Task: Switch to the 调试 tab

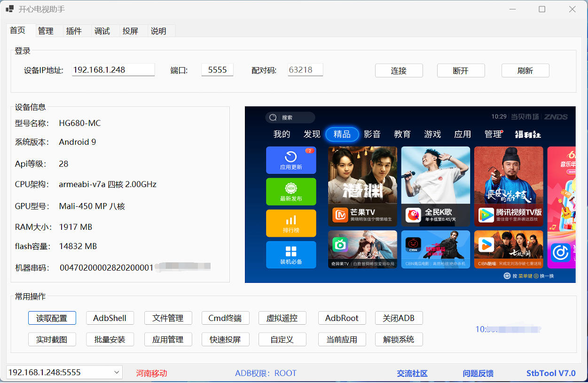Action: (102, 31)
